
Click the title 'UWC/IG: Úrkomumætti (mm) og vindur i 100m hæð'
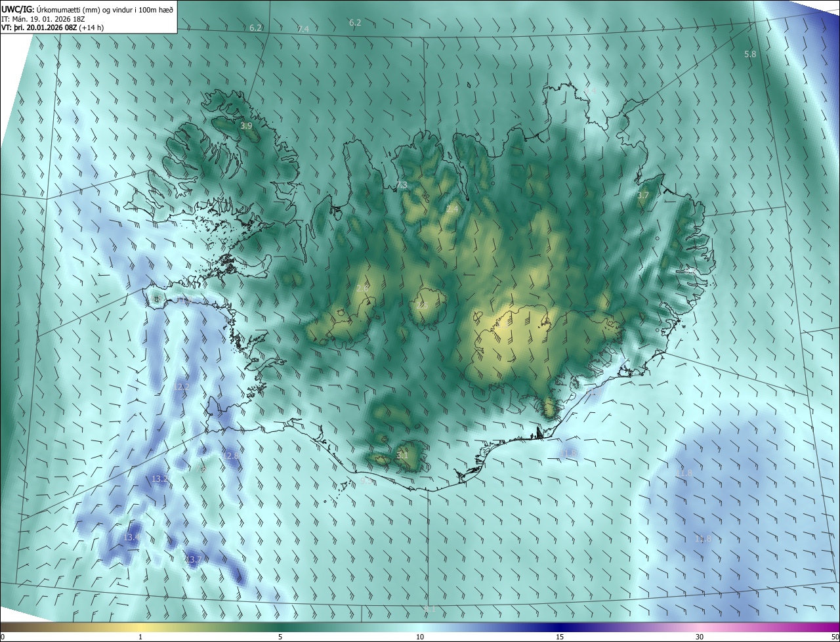87,9
